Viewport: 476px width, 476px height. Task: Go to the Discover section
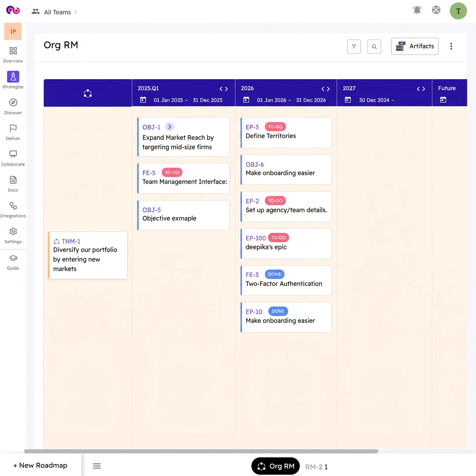pyautogui.click(x=13, y=106)
